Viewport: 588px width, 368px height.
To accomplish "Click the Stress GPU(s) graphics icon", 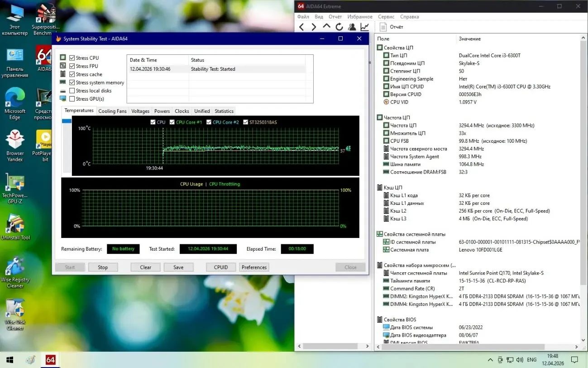I will click(62, 98).
